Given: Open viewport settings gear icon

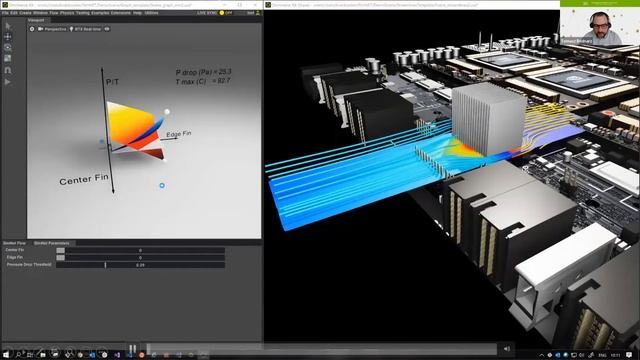Looking at the screenshot, I should click(x=32, y=29).
